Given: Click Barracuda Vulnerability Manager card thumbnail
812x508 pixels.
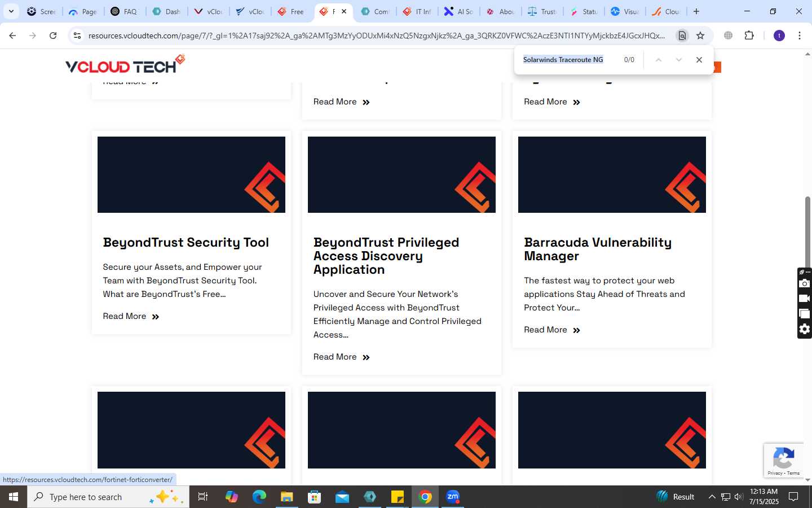Looking at the screenshot, I should click(x=612, y=174).
